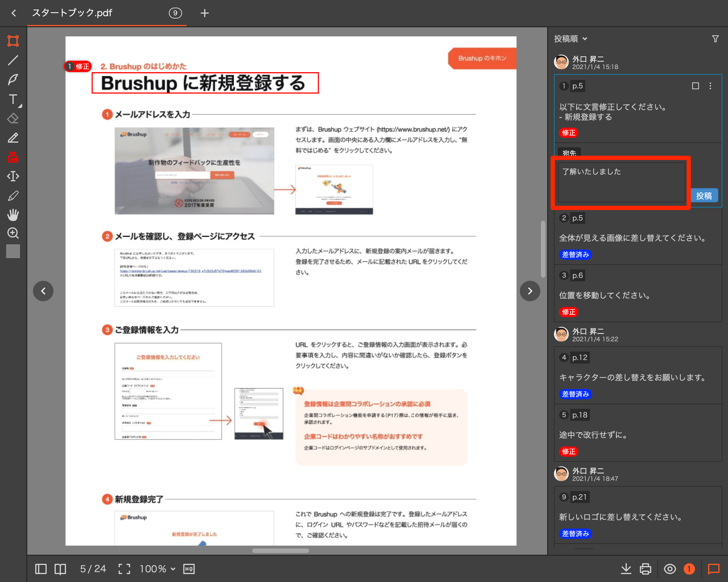
Task: Click the vertical document scrollbar
Action: tap(543, 249)
